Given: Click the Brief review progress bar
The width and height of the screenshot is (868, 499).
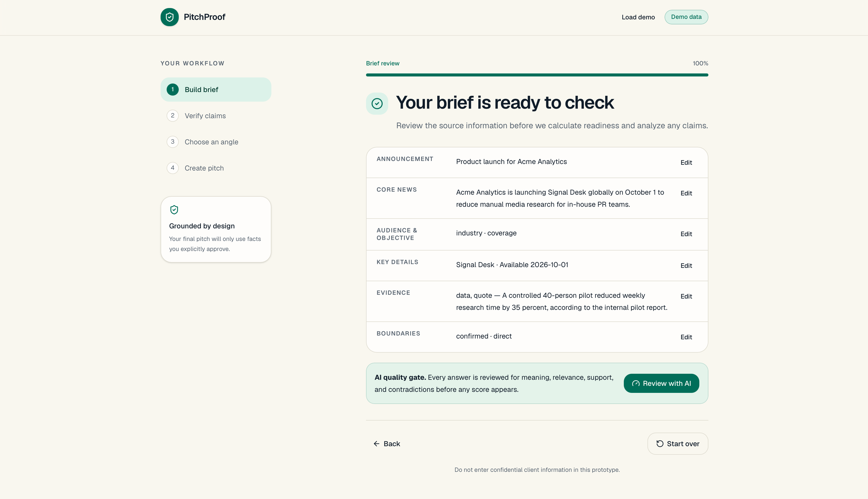Looking at the screenshot, I should click(537, 75).
